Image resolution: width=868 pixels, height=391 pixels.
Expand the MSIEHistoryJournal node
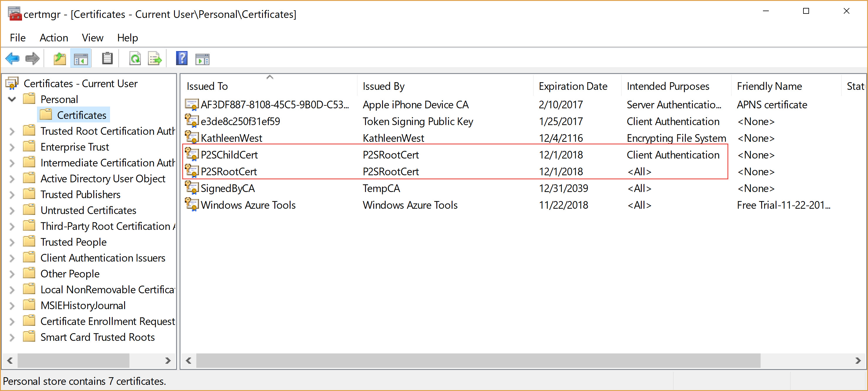click(12, 305)
